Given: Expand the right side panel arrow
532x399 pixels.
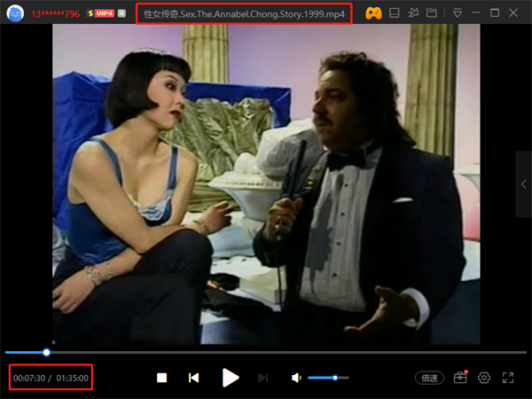Looking at the screenshot, I should tap(523, 184).
